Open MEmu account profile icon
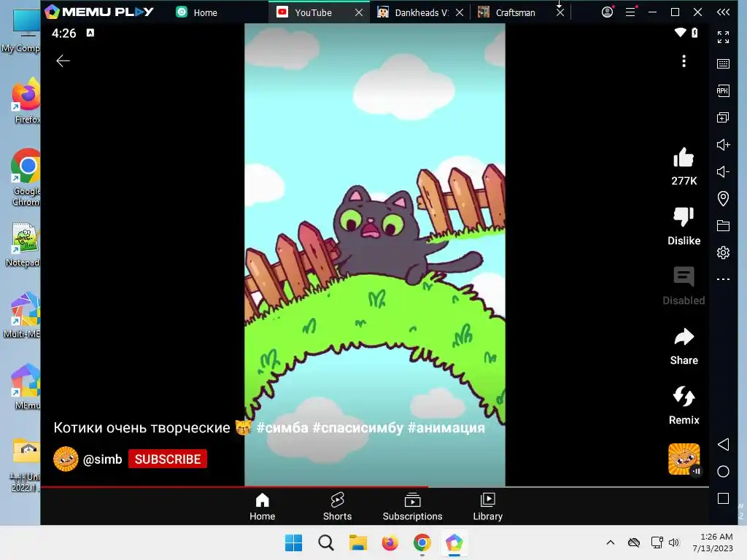 point(607,12)
